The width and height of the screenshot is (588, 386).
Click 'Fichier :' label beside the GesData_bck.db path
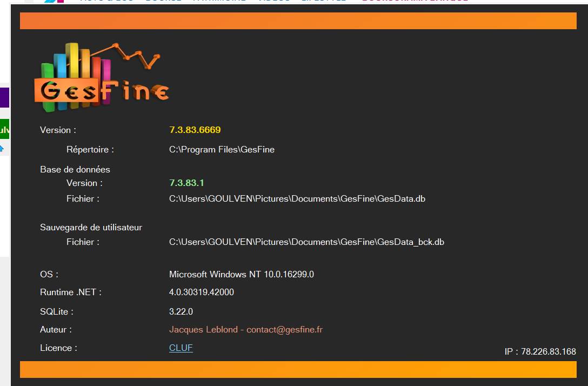[83, 242]
